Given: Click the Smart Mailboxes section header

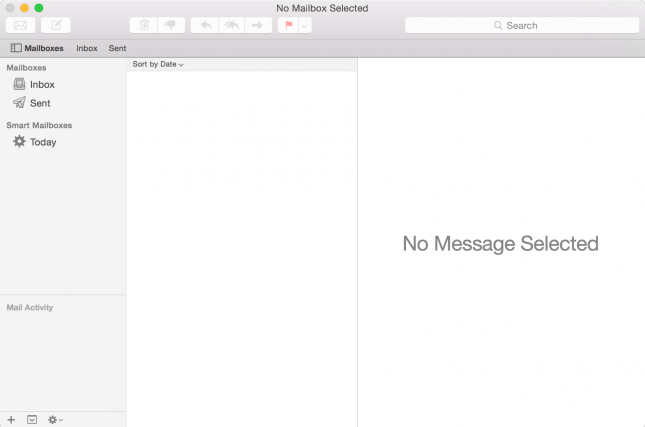Looking at the screenshot, I should [39, 125].
